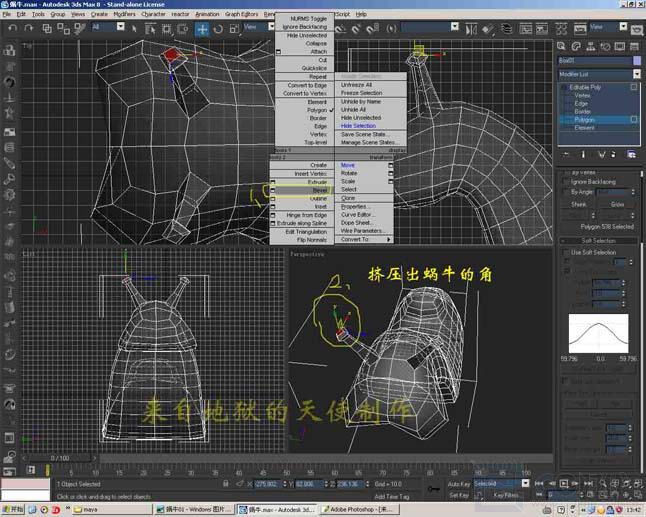Click the Quick Render teapot icon
This screenshot has height=517, width=646.
[x=637, y=29]
